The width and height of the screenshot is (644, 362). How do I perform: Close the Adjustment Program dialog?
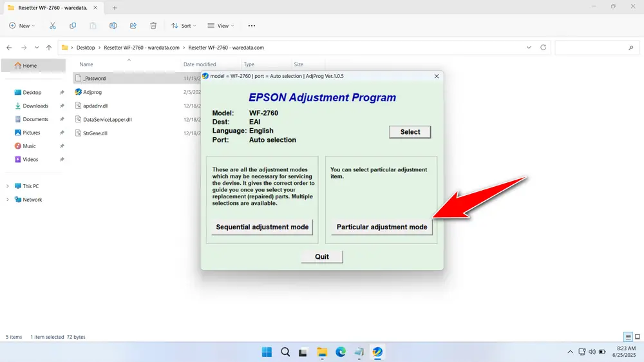click(x=437, y=76)
